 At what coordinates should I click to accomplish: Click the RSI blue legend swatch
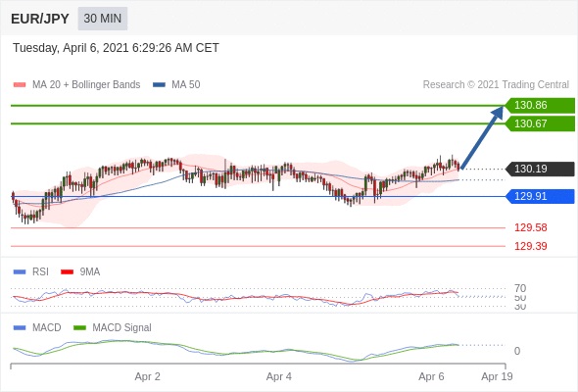20,272
